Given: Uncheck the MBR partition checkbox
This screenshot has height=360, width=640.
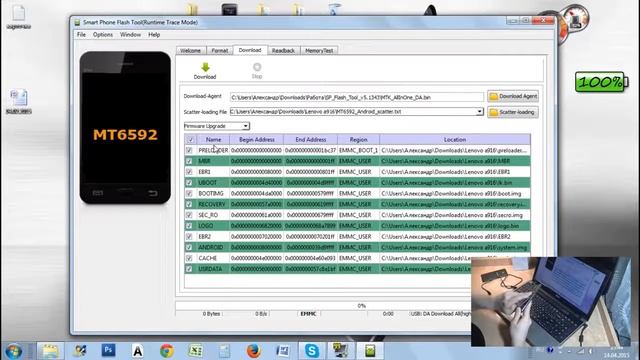Looking at the screenshot, I should (189, 161).
